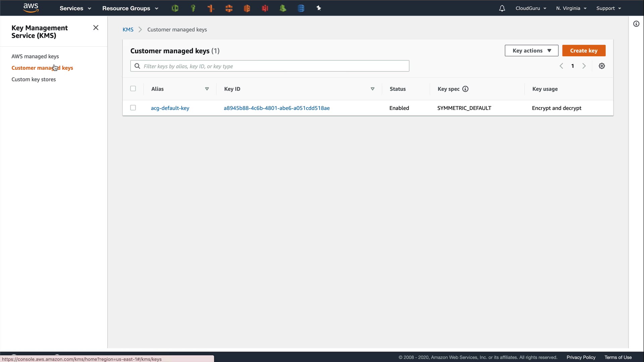The width and height of the screenshot is (644, 362).
Task: Toggle the select-all keys header checkbox
Action: point(133,89)
